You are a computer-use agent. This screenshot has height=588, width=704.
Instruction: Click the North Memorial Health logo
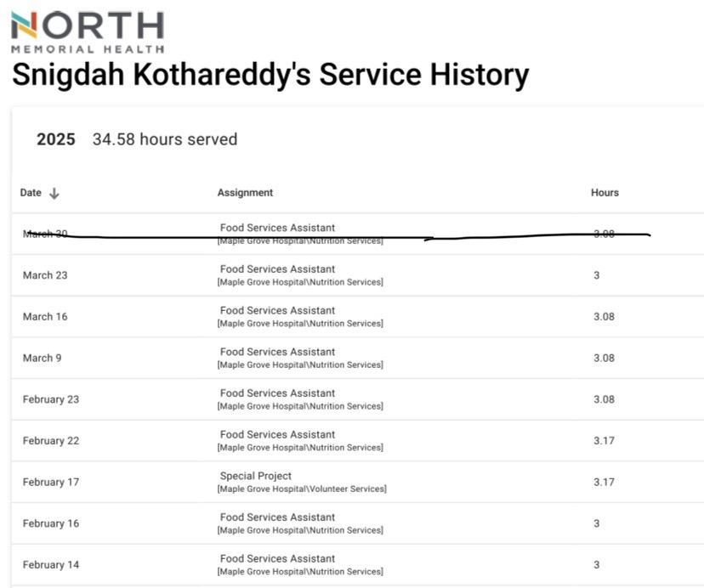(88, 31)
